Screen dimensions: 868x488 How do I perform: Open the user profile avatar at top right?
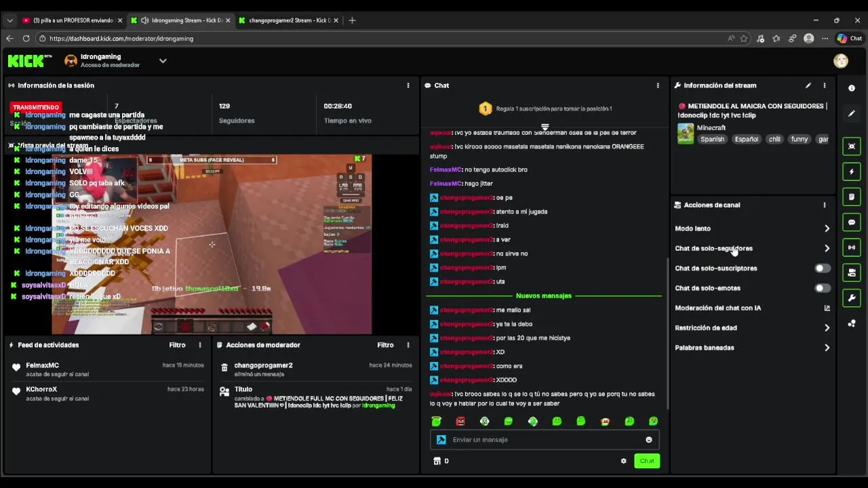[x=841, y=61]
